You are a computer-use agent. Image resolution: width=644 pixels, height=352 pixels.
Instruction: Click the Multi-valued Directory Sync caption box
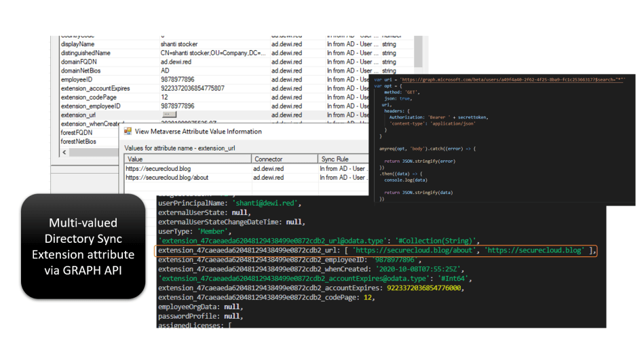83,246
